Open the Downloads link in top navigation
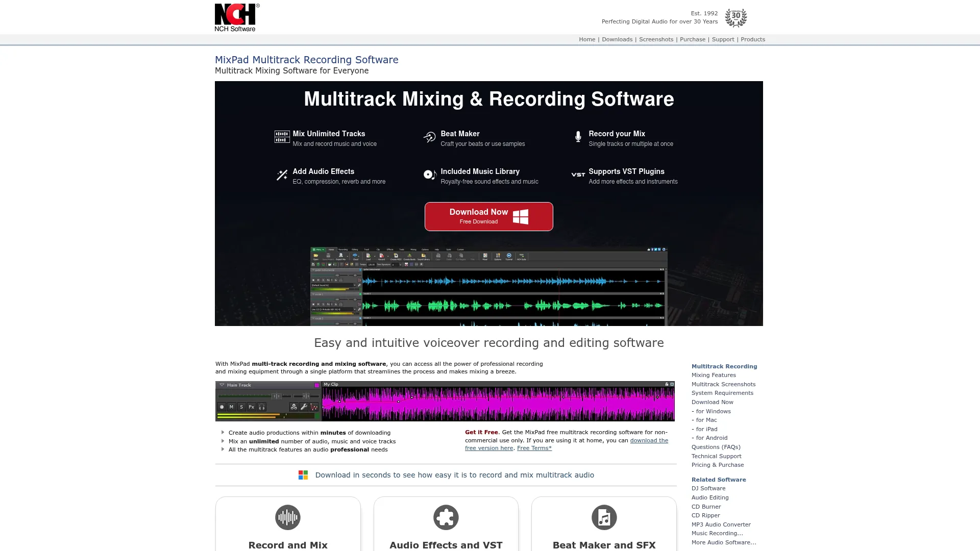 617,39
